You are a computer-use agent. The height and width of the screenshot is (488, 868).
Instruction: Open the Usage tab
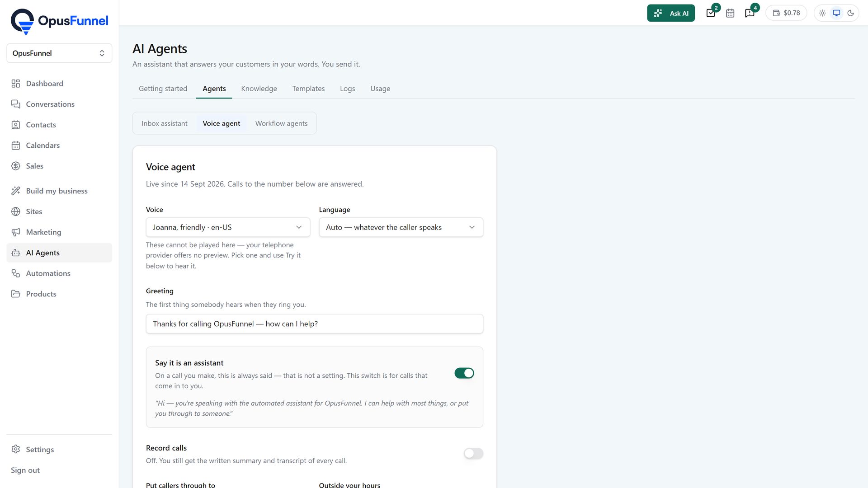pyautogui.click(x=380, y=89)
